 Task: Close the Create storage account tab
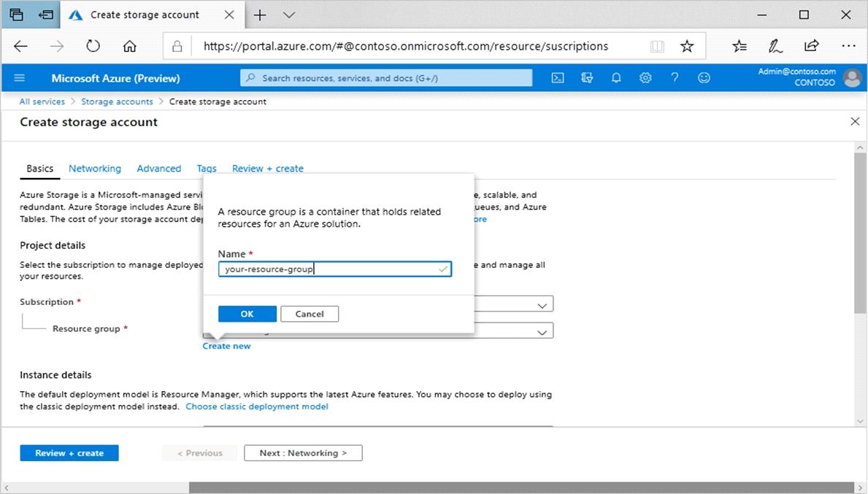[229, 15]
